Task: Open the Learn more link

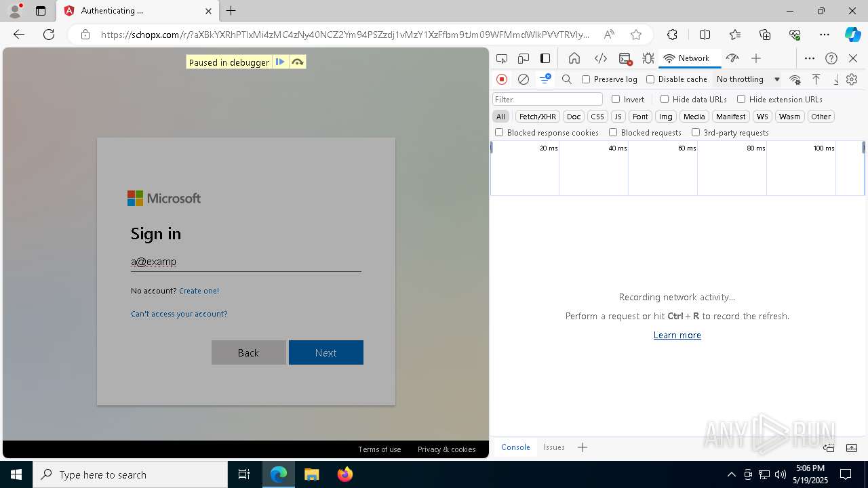Action: [x=677, y=335]
